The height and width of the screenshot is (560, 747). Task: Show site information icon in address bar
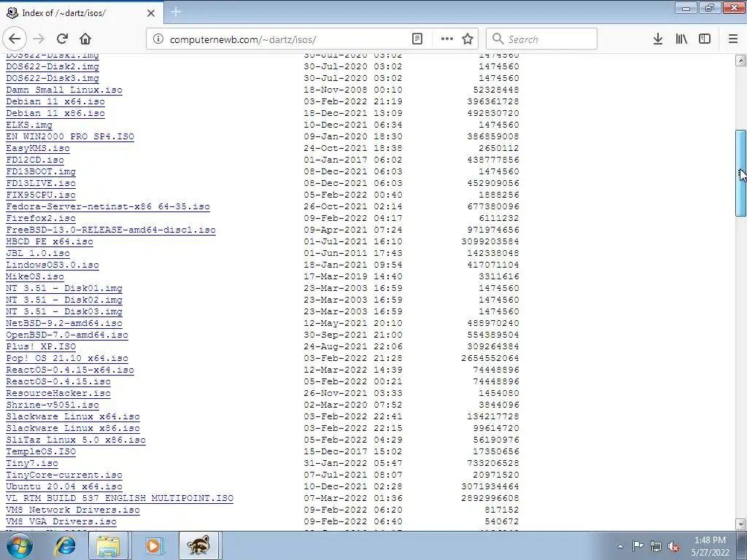click(158, 39)
